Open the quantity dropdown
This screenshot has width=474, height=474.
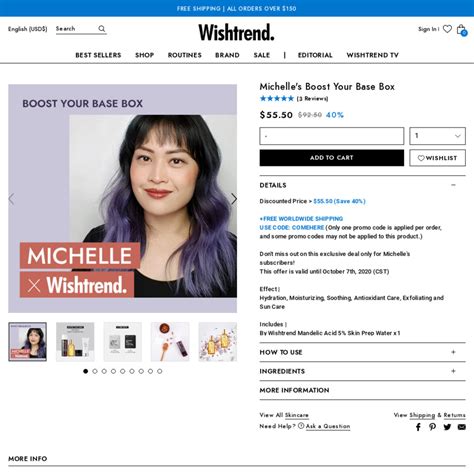click(437, 136)
